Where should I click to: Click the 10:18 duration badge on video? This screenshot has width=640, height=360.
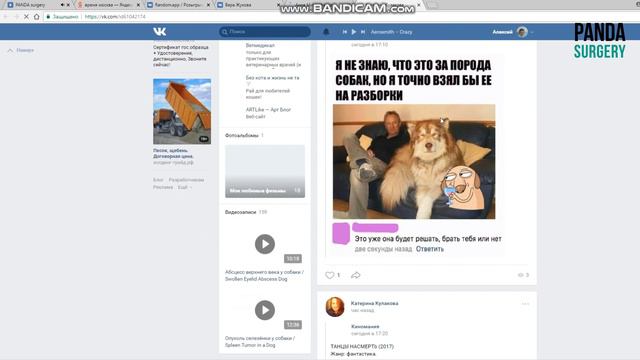pos(293,259)
